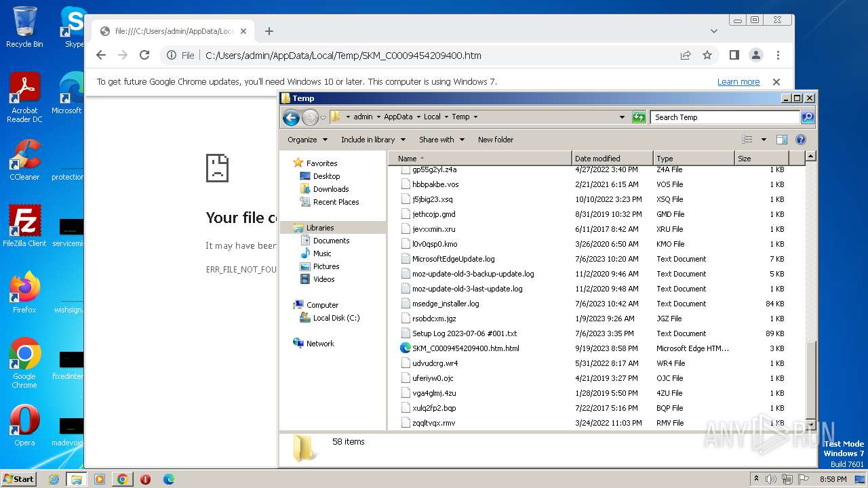868x488 pixels.
Task: Launch CCleaner from the desktop
Action: point(24,160)
